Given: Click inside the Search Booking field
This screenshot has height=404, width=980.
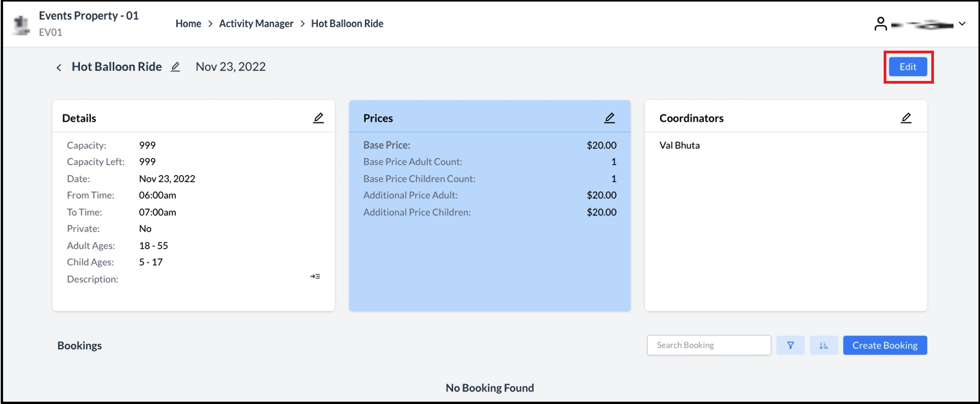Looking at the screenshot, I should (x=709, y=345).
